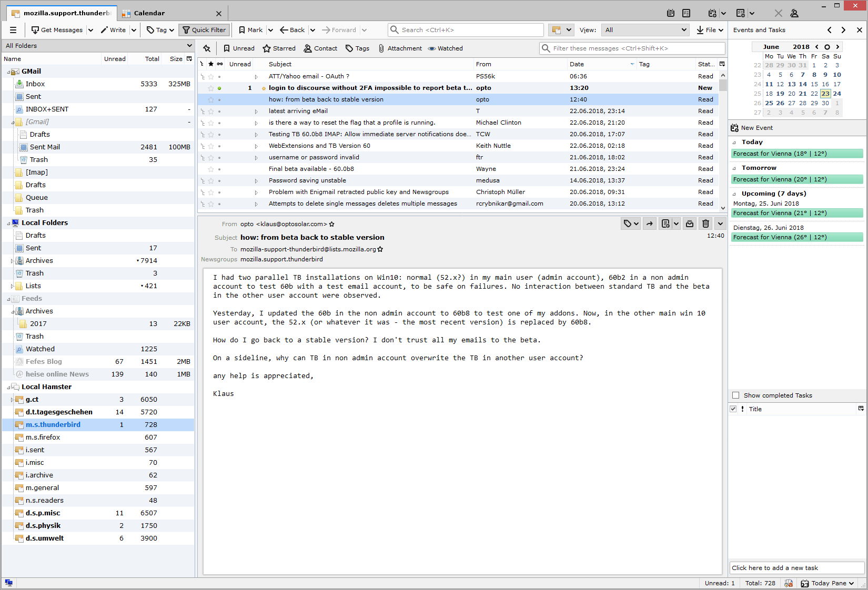The height and width of the screenshot is (590, 868).
Task: Toggle the Quick Filter bar button
Action: point(204,30)
